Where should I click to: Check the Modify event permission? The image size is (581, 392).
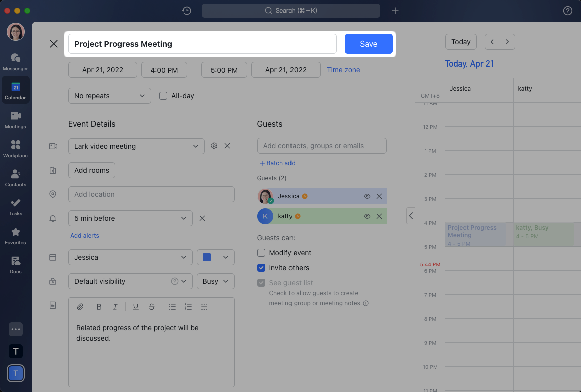coord(261,253)
